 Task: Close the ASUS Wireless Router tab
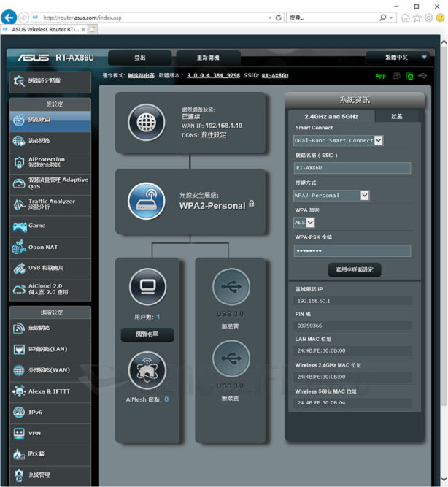83,29
